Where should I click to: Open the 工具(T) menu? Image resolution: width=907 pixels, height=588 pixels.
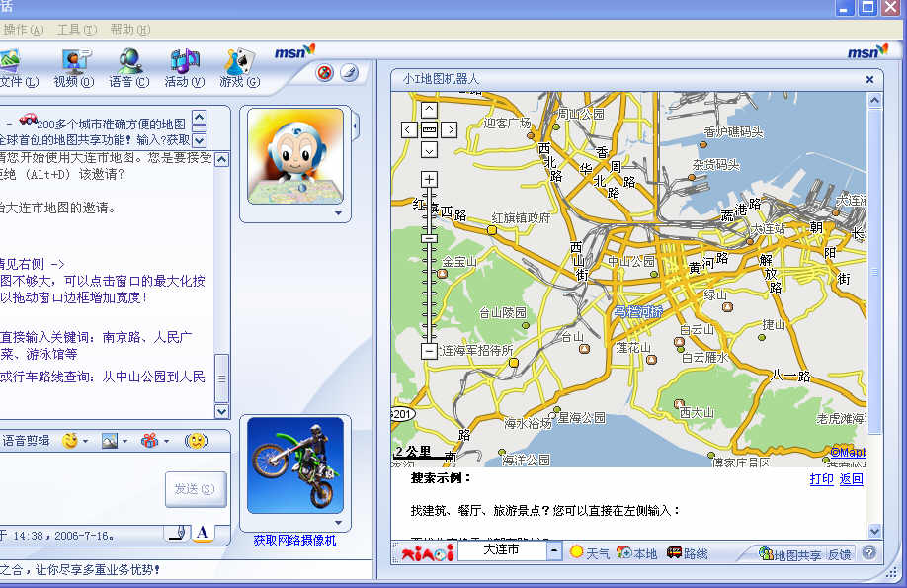pos(76,30)
